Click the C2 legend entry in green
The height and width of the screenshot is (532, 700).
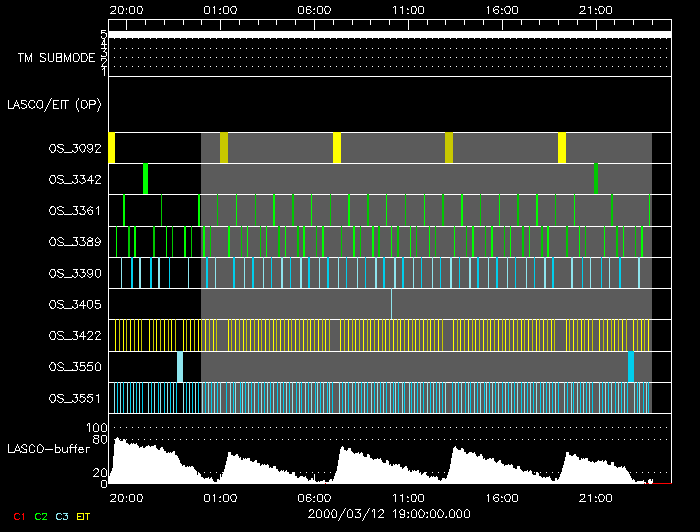coord(40,516)
